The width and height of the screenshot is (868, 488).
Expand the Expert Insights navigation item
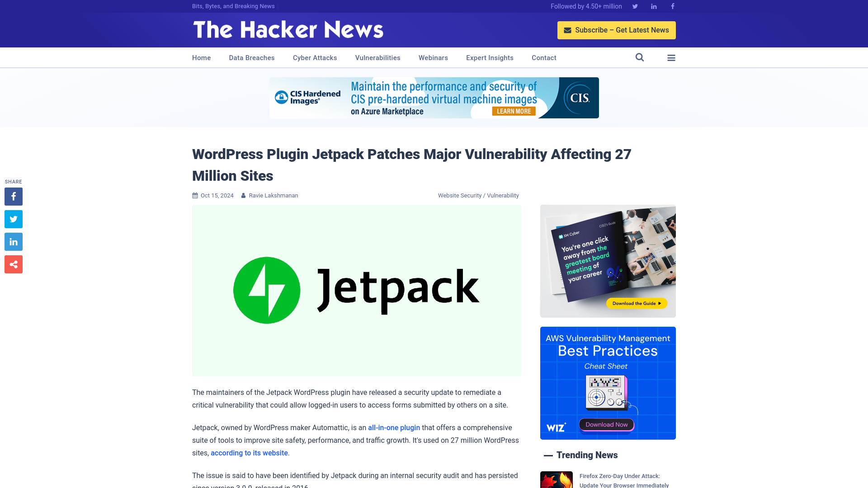(x=490, y=57)
